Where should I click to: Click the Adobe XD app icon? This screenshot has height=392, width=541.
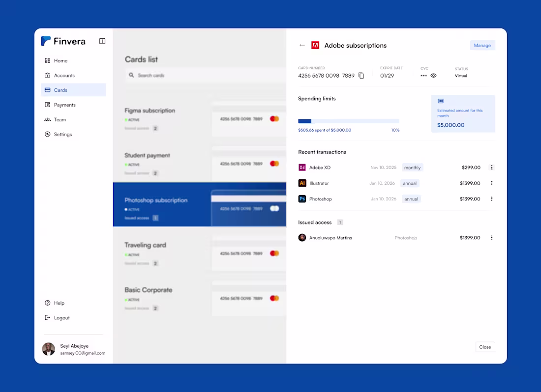302,168
